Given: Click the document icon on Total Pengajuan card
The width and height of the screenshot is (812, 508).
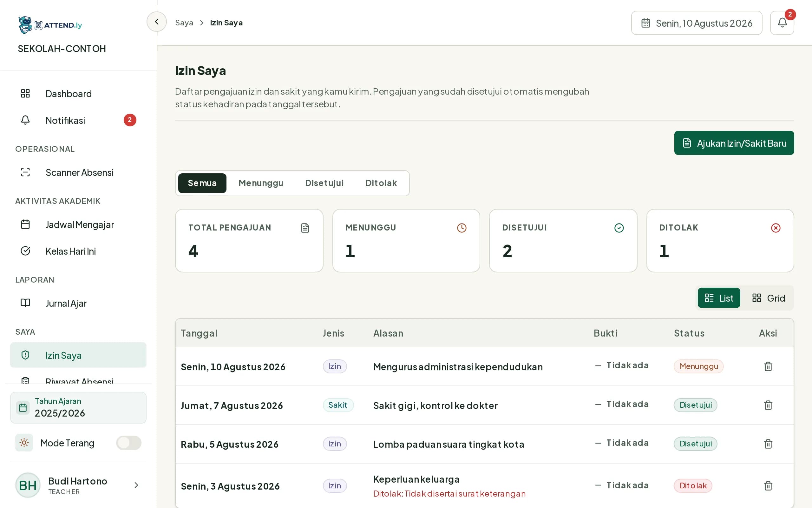Looking at the screenshot, I should [x=305, y=228].
